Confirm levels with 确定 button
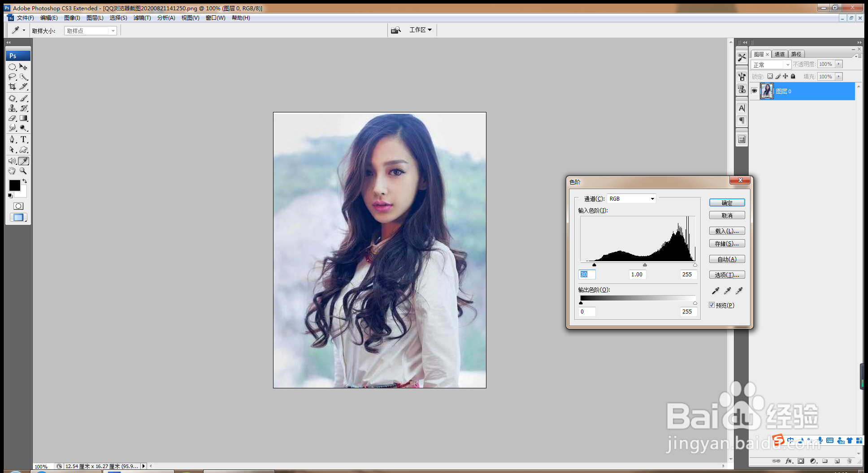The height and width of the screenshot is (473, 868). (727, 203)
